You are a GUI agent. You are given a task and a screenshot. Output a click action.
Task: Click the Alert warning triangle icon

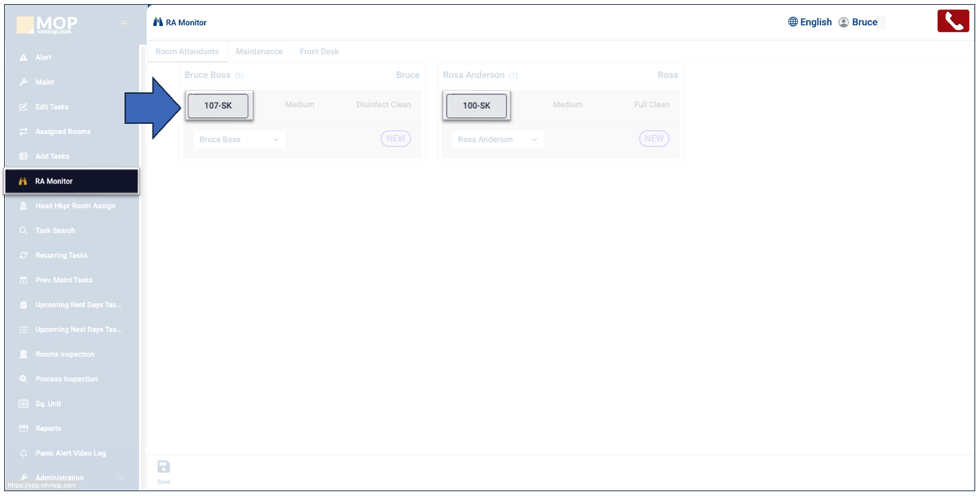[x=23, y=57]
